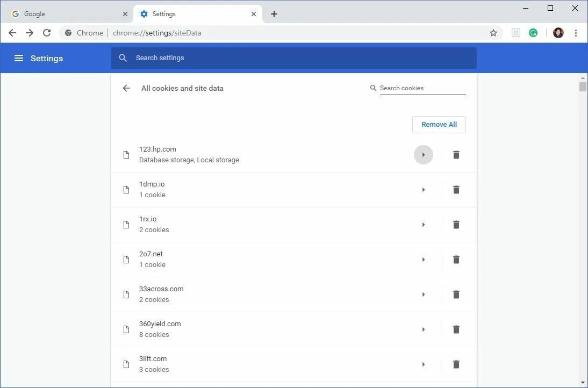Screen dimensions: 588x388
Task: Click '3 cookies' under 3lift.com
Action: (154, 369)
